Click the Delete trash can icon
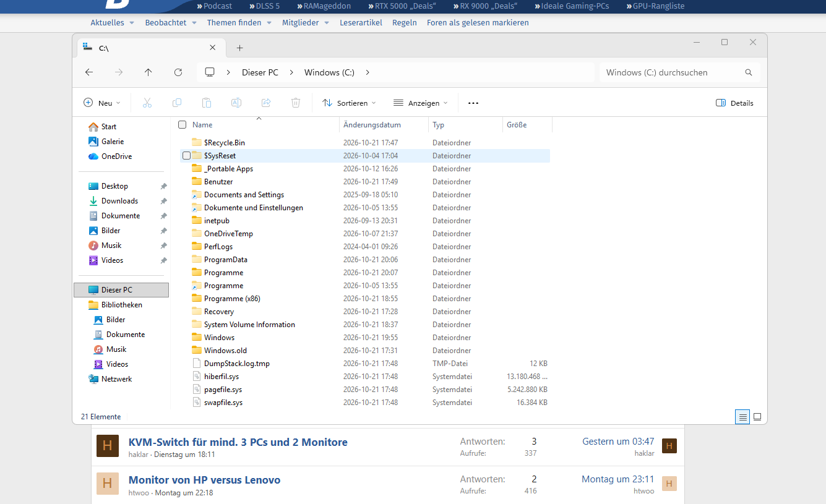The image size is (826, 504). 296,103
